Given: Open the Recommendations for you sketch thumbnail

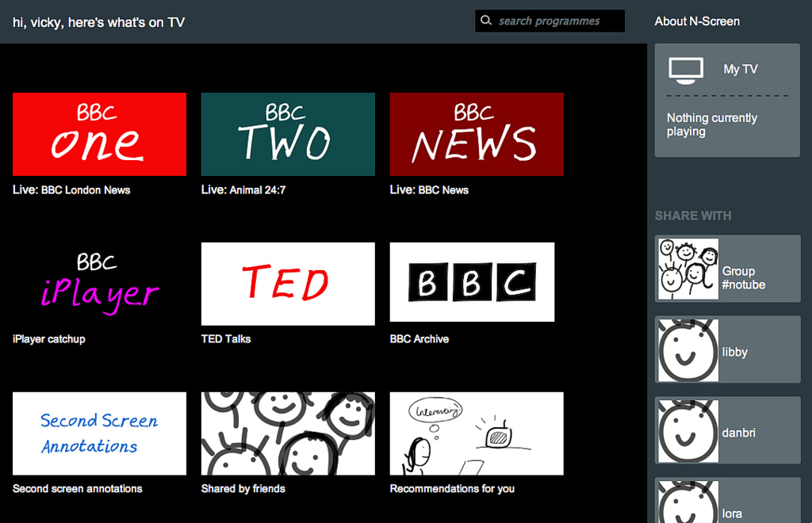Looking at the screenshot, I should pyautogui.click(x=477, y=433).
